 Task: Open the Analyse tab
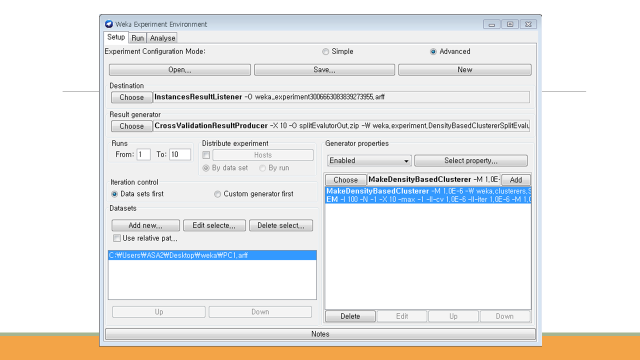[x=162, y=38]
